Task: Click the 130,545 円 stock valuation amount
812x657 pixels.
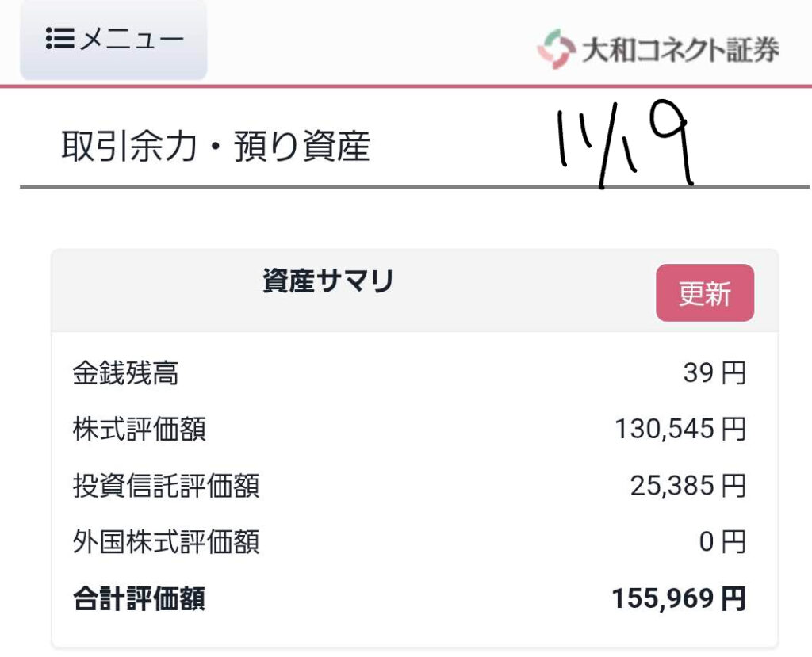Action: [680, 430]
